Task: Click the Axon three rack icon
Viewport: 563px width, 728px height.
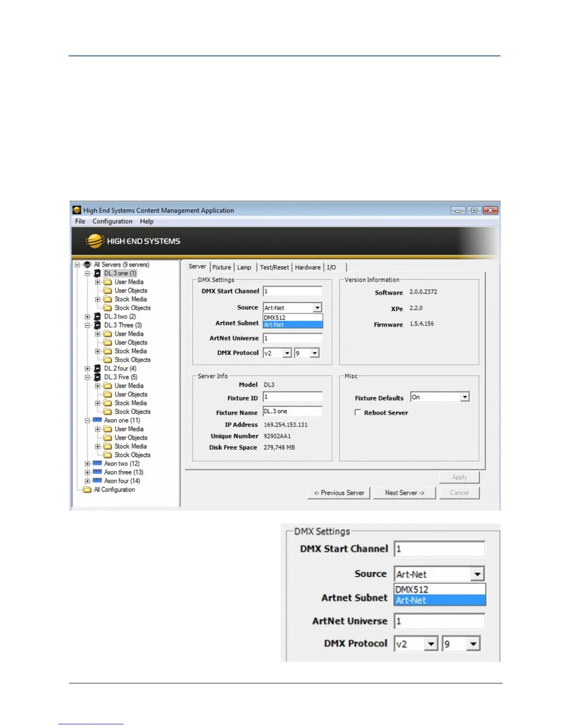Action: (x=97, y=472)
